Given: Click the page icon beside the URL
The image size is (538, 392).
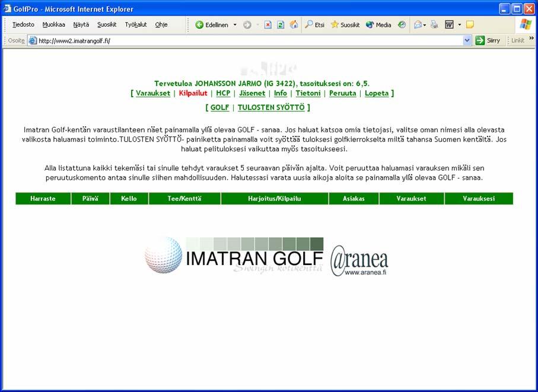Looking at the screenshot, I should click(x=33, y=40).
